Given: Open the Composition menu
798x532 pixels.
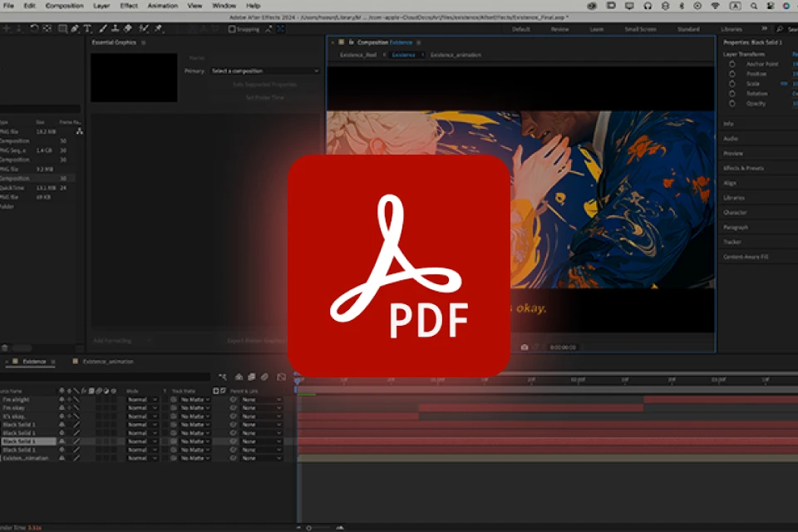Looking at the screenshot, I should tap(65, 6).
